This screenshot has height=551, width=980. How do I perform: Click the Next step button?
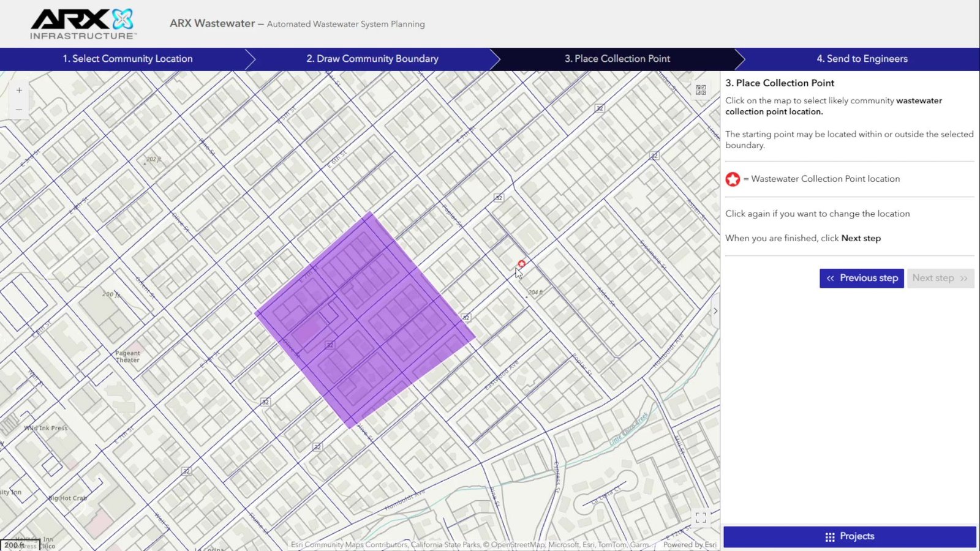pyautogui.click(x=940, y=278)
